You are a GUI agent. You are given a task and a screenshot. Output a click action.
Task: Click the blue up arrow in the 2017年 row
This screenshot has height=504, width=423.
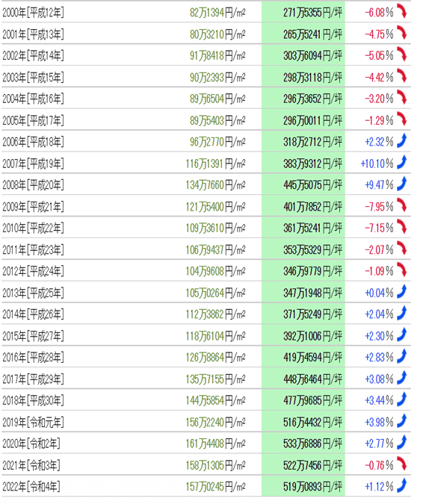401,377
